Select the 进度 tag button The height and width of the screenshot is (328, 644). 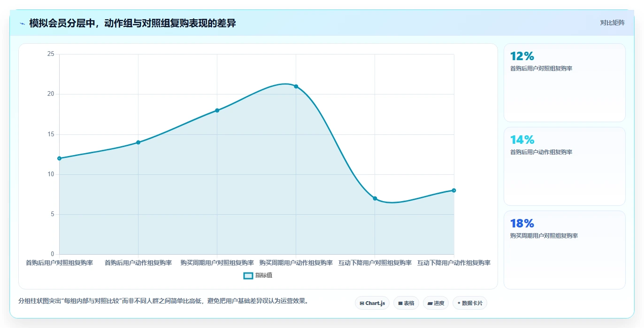click(436, 303)
